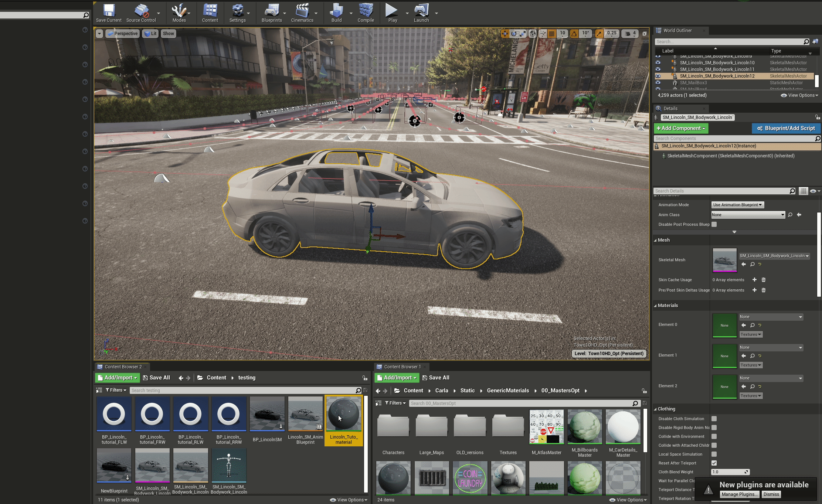Viewport: 822px width, 504px height.
Task: Select the translate gizmo tool
Action: pyautogui.click(x=505, y=34)
